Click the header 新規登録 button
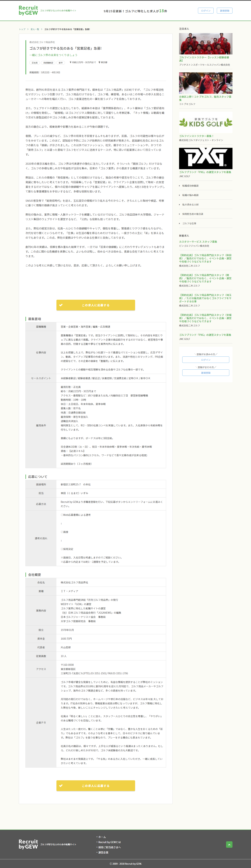Viewport: 251px width, 868px height. pos(224,11)
